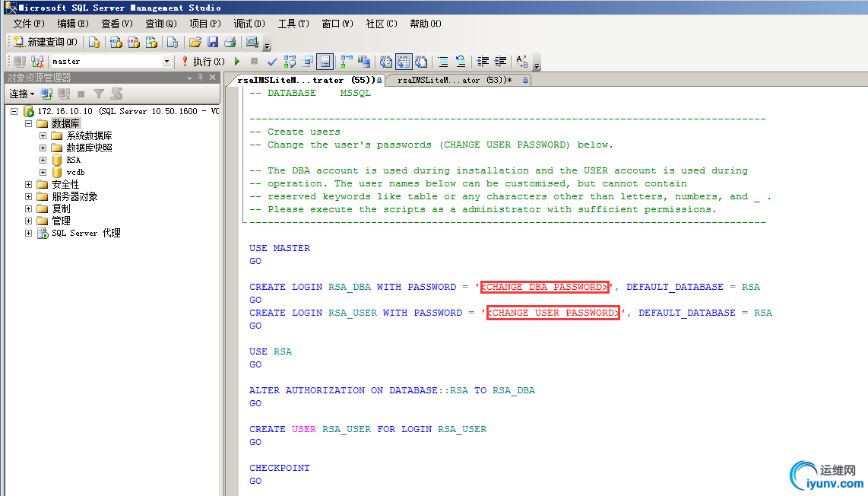868x496 pixels.
Task: Collapse the 172.16.10.10 server node
Action: pos(14,111)
